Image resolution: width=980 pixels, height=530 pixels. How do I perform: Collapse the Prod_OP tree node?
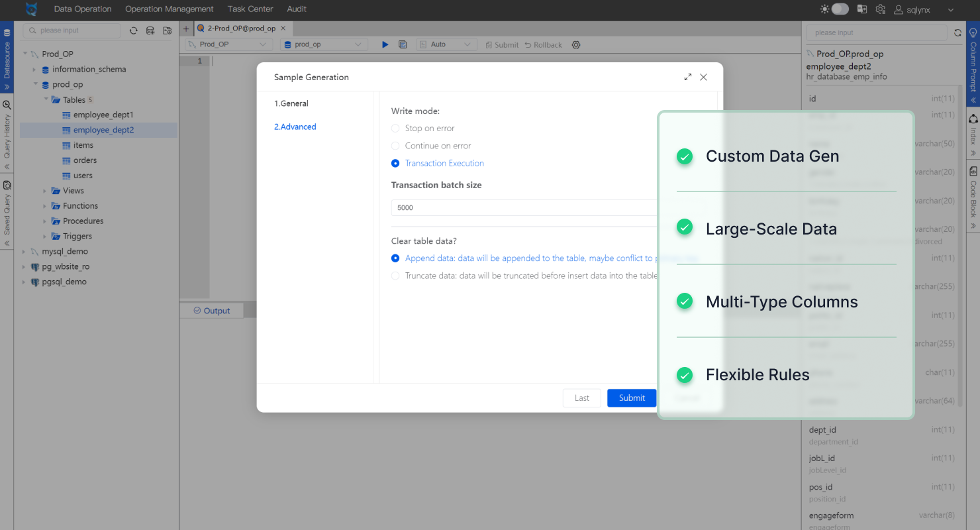pyautogui.click(x=25, y=54)
